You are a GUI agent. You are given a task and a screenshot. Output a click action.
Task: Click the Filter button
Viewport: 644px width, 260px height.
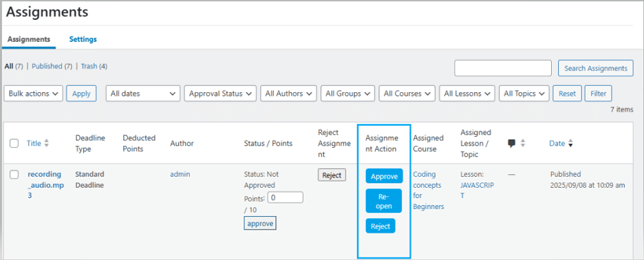tap(599, 94)
